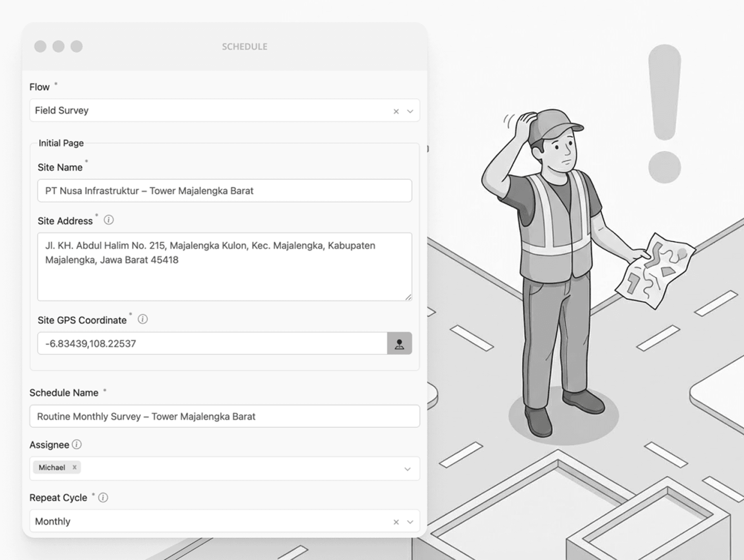Click the green zoom window button
Screen dimensions: 744x560
coord(77,46)
